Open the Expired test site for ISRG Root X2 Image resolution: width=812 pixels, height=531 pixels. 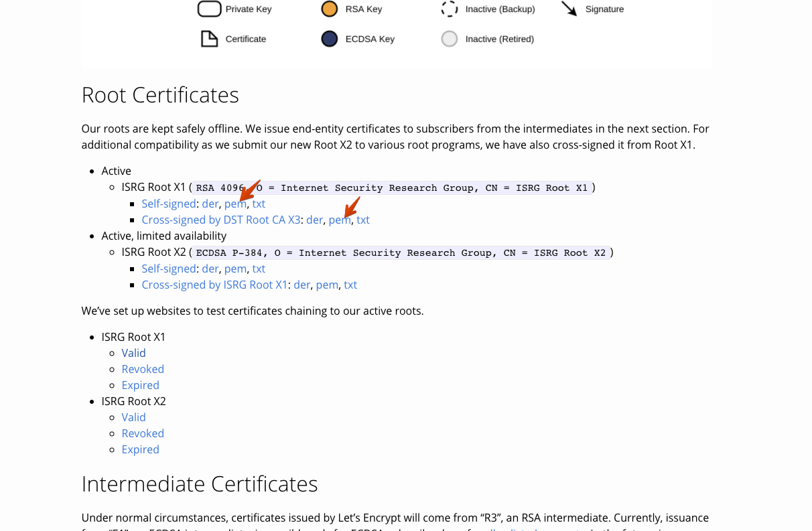[141, 449]
